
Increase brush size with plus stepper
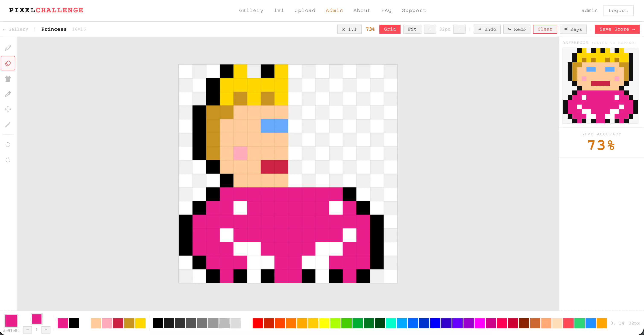point(46,330)
